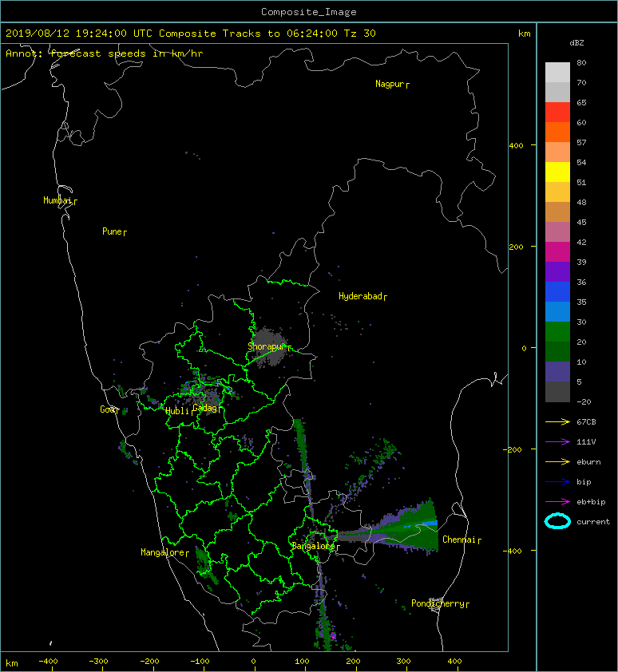Click the 200 tick on vertical km axis
The width and height of the screenshot is (618, 672).
pyautogui.click(x=517, y=247)
